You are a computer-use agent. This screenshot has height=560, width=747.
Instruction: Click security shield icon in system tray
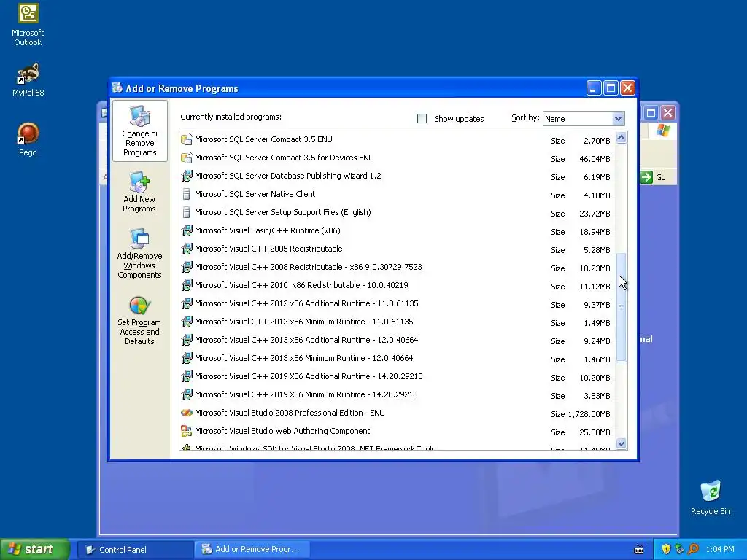click(666, 549)
